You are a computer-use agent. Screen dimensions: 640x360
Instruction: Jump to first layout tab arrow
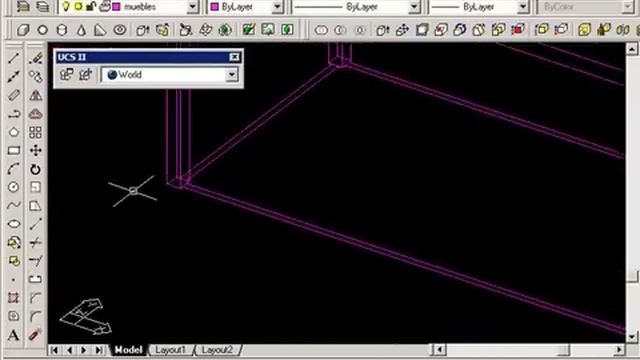(x=54, y=350)
